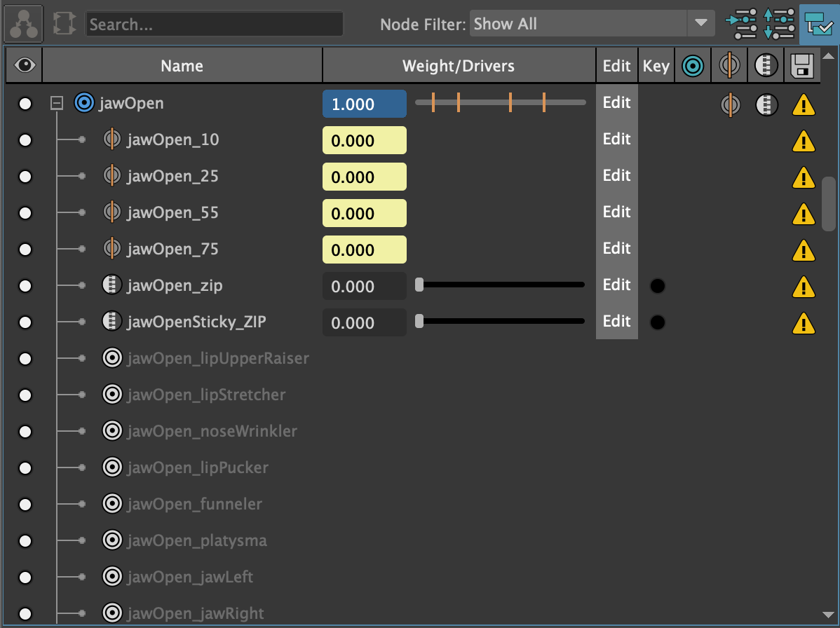This screenshot has height=628, width=840.
Task: Click the jawOpen weight value field 1.000
Action: 365,104
